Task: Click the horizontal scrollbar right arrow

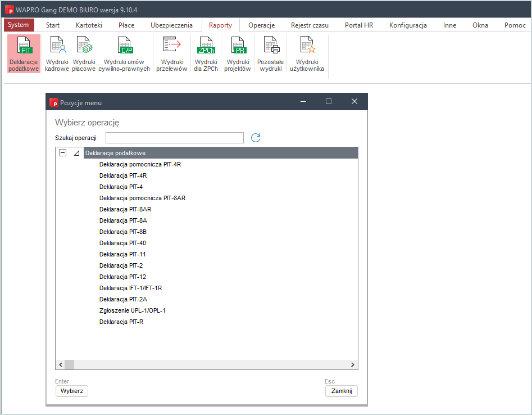Action: click(x=353, y=364)
